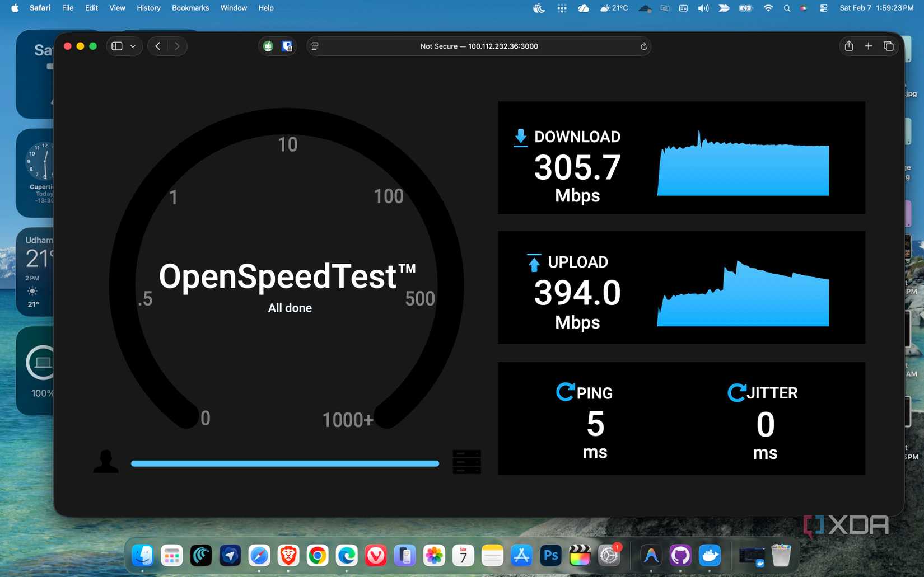924x577 pixels.
Task: Open Photos from the Dock
Action: [434, 556]
